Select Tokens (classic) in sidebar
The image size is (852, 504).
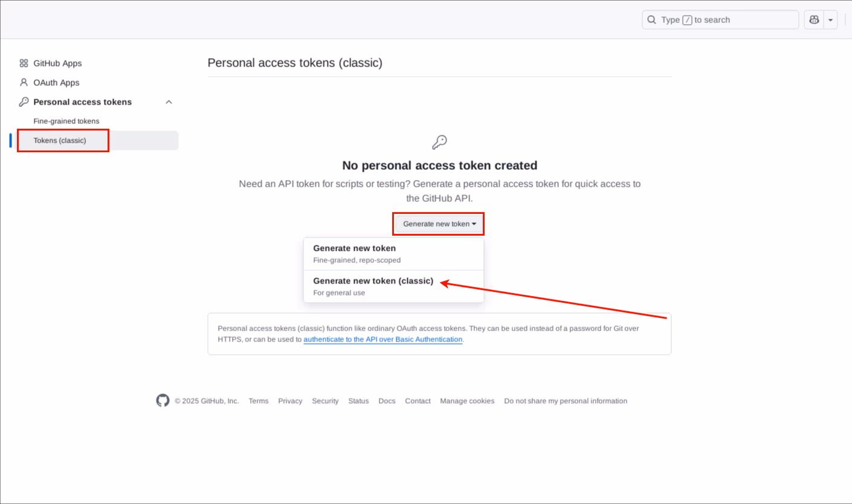pyautogui.click(x=60, y=141)
